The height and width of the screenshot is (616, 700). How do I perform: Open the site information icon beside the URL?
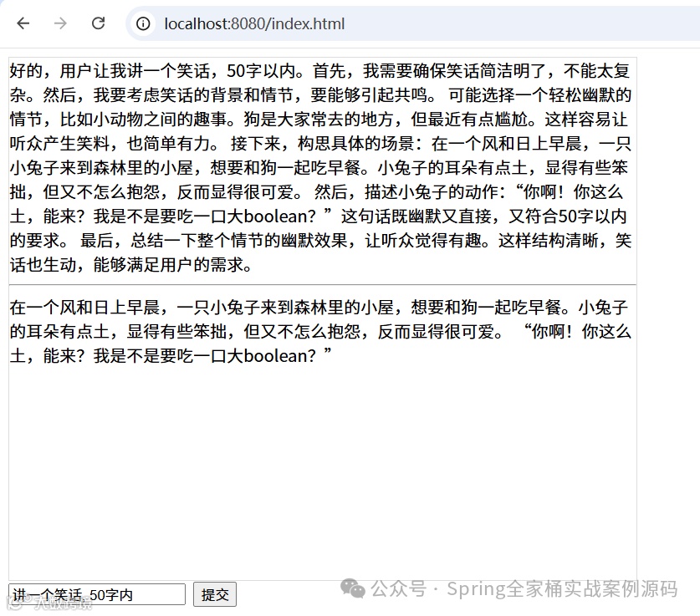(x=143, y=23)
